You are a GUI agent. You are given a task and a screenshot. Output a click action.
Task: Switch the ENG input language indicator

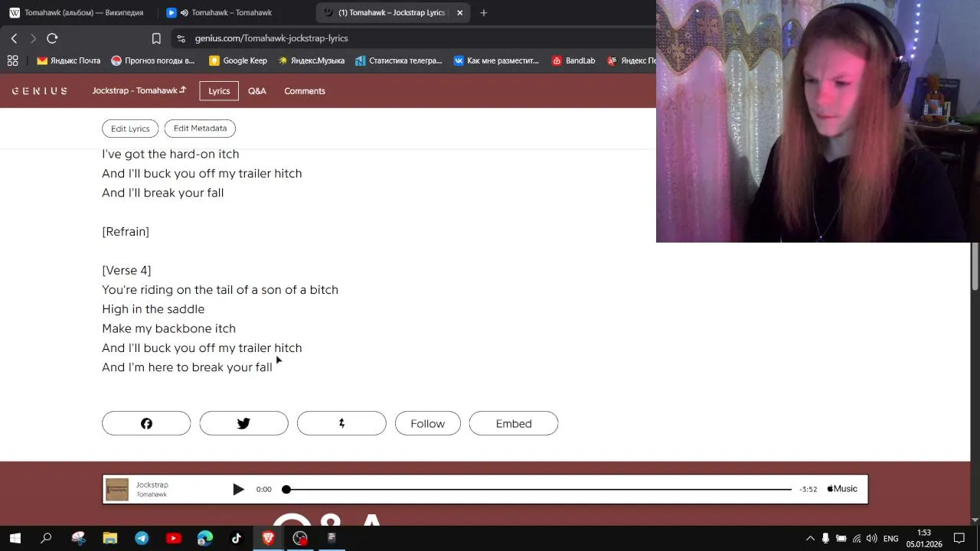pos(891,538)
